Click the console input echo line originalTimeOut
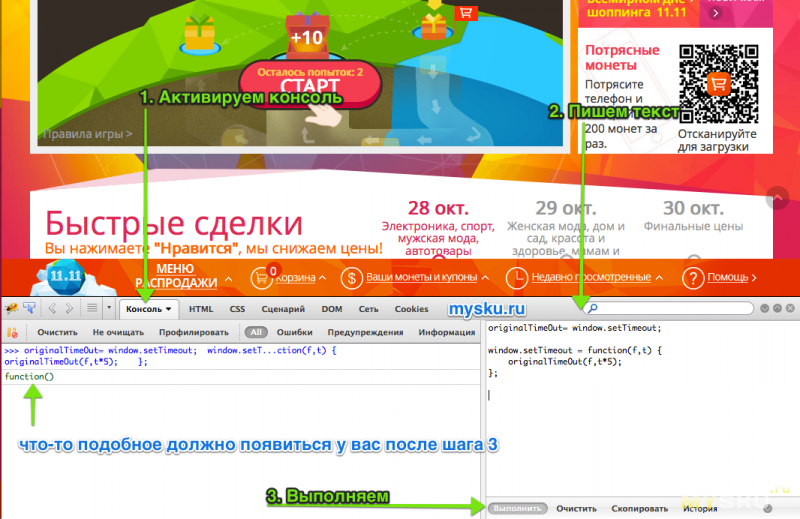This screenshot has height=519, width=800. [x=170, y=356]
